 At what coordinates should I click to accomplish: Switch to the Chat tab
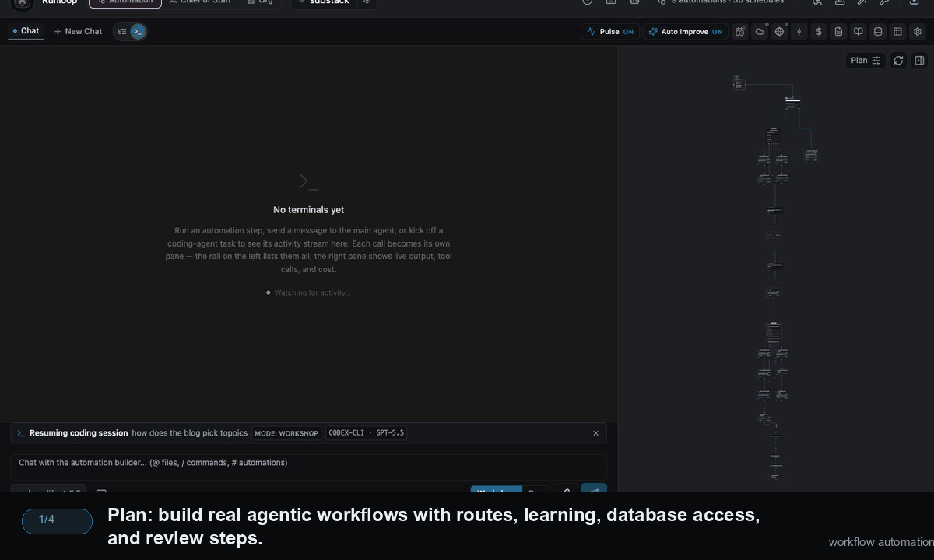[x=26, y=31]
